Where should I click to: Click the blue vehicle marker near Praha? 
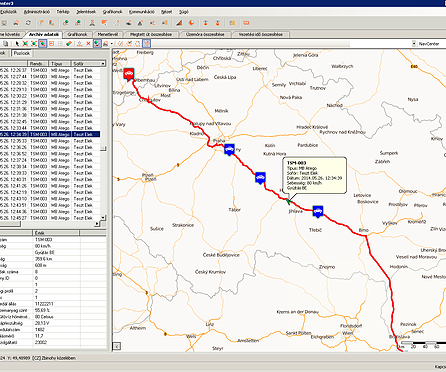229,150
